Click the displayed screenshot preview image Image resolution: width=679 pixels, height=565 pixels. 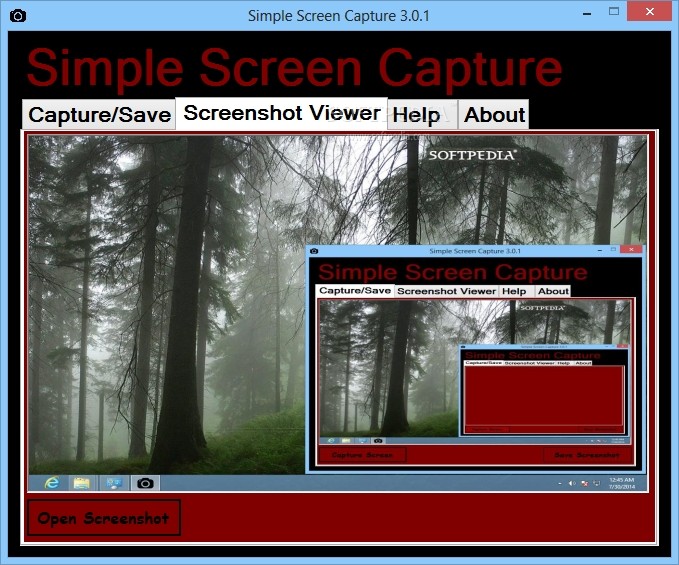coord(338,313)
